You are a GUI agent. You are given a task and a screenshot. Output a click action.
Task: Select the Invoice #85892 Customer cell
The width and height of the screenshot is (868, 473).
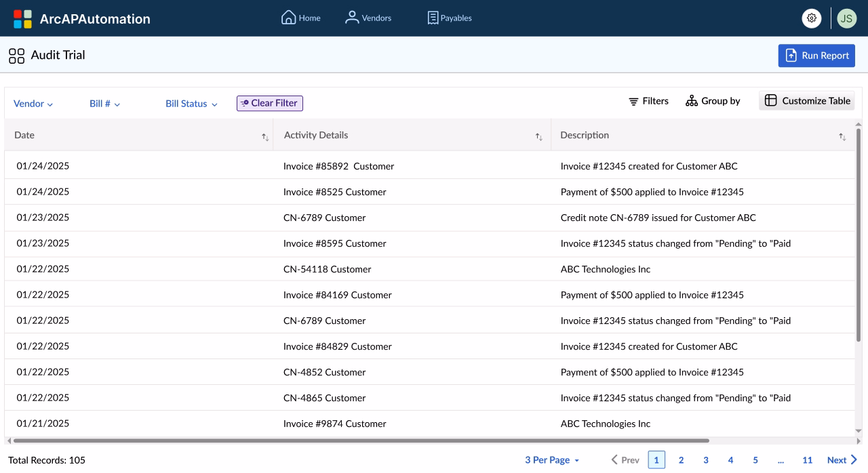pos(338,166)
